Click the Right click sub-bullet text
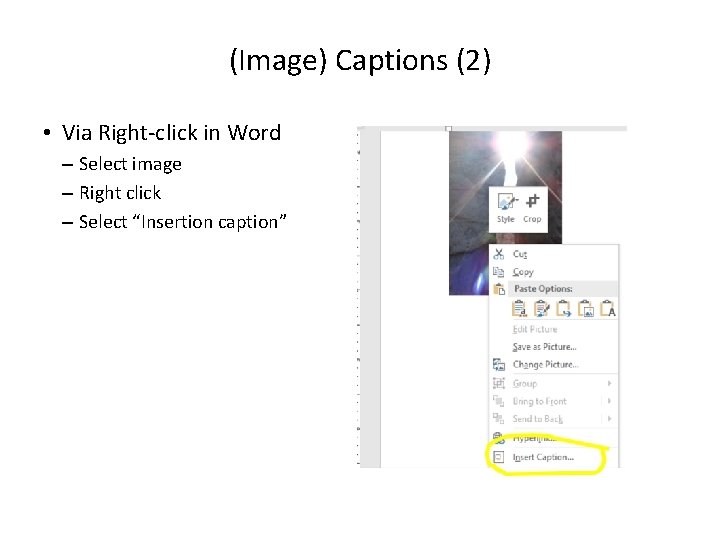 [120, 193]
